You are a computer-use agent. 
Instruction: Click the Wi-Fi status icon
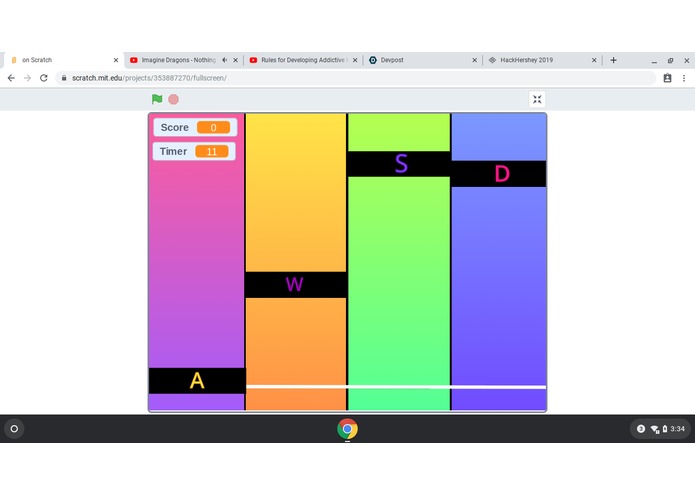[x=654, y=429]
